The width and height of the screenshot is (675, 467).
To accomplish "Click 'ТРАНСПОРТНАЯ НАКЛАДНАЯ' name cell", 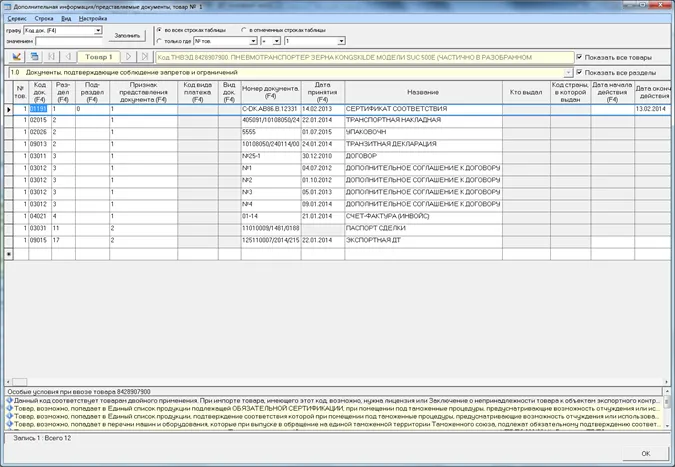I will click(423, 120).
